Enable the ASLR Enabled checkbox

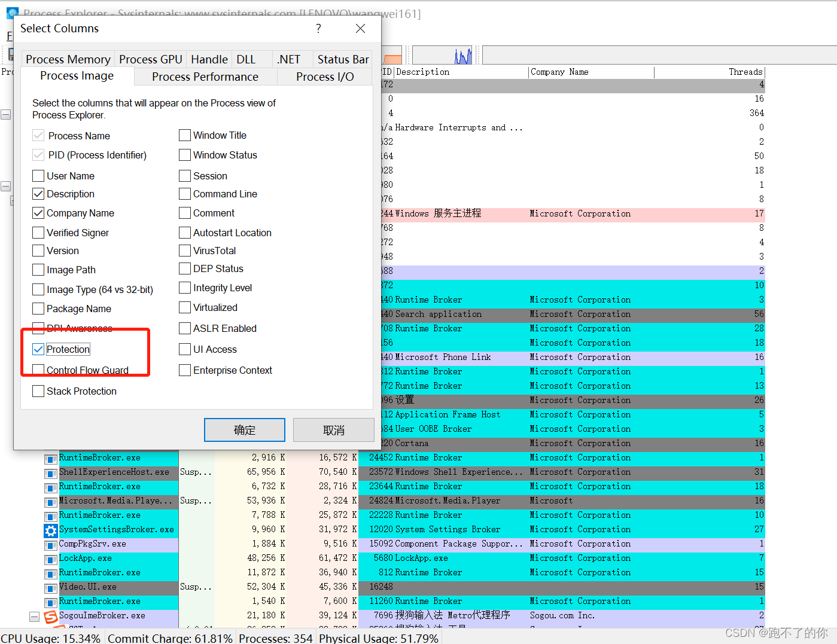click(185, 328)
